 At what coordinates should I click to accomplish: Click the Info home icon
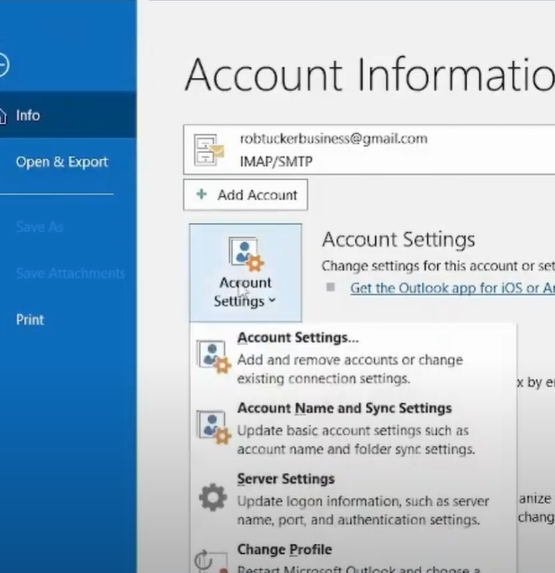click(x=3, y=116)
